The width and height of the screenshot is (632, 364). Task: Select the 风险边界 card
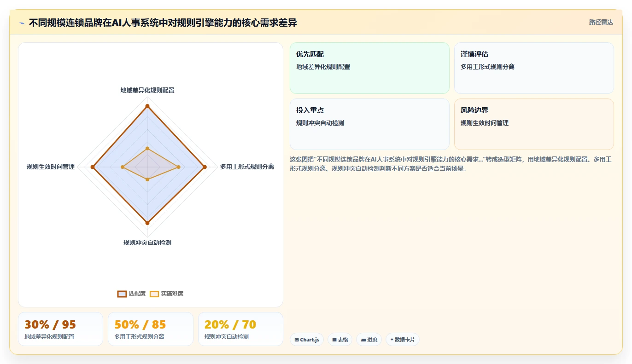tap(534, 124)
